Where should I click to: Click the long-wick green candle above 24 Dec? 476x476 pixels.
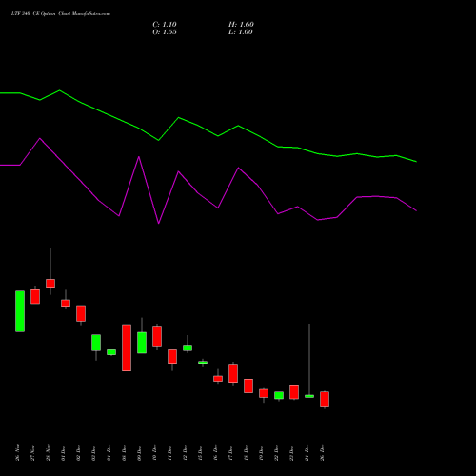(309, 396)
